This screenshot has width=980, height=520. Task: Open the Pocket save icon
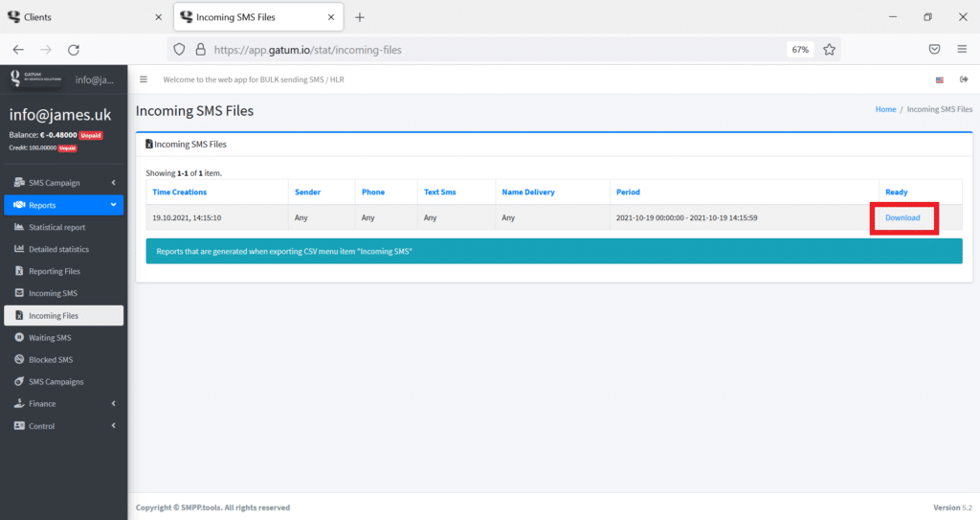(934, 50)
